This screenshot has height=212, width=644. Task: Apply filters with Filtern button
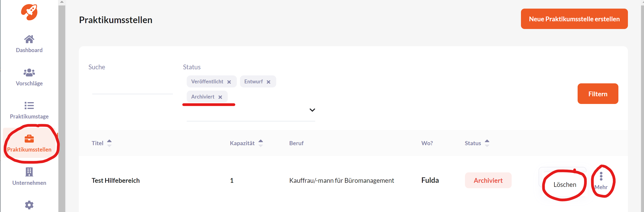[x=598, y=94]
